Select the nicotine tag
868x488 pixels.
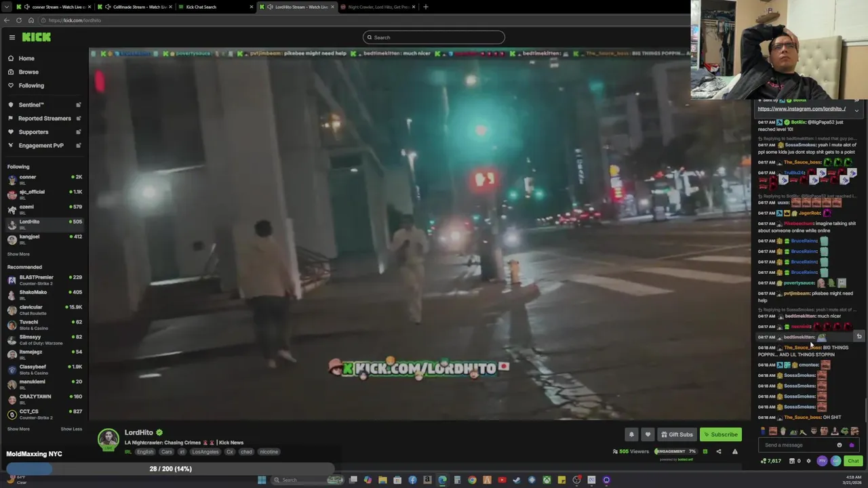(x=269, y=451)
